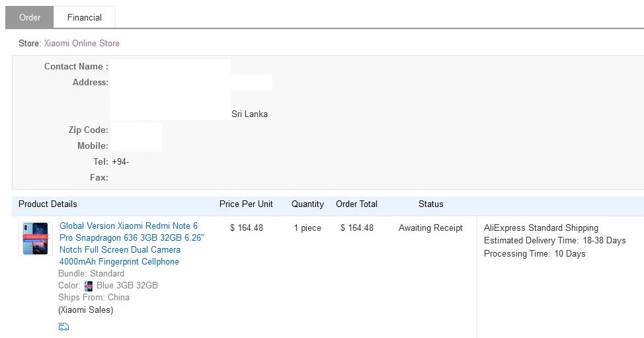This screenshot has width=644, height=338.
Task: Click the Awaiting Receipt status text
Action: click(x=430, y=228)
